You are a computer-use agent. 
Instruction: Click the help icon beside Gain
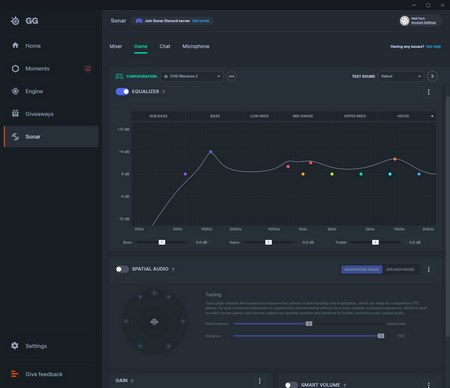(132, 381)
